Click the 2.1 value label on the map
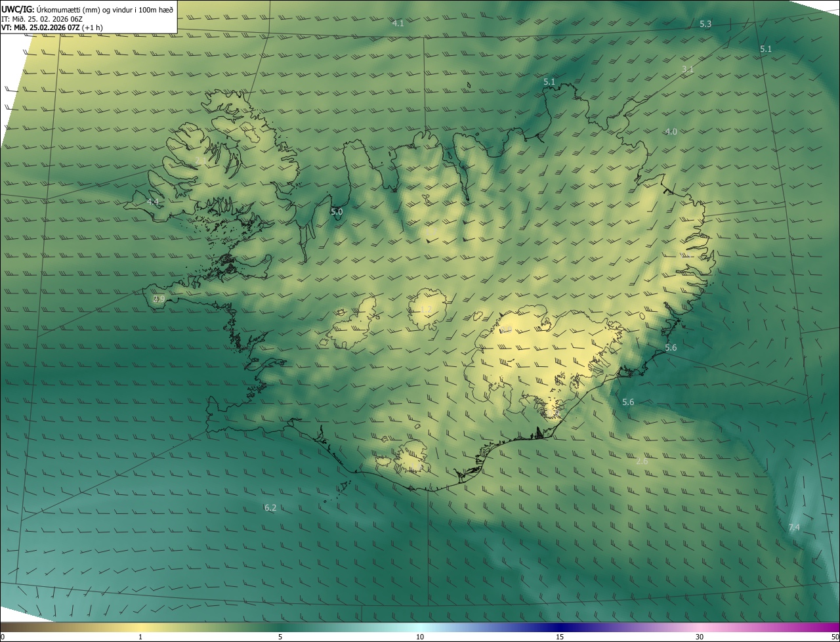 coord(200,160)
